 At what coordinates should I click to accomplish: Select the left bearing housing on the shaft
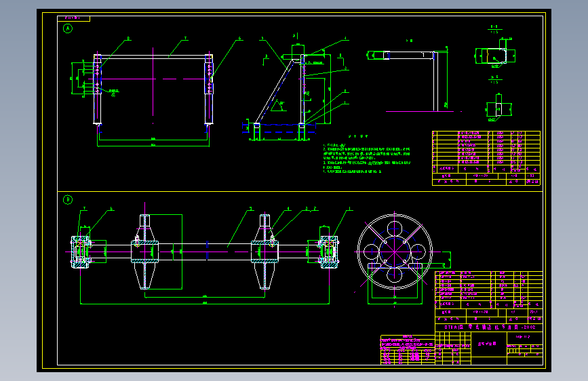pyautogui.click(x=80, y=252)
